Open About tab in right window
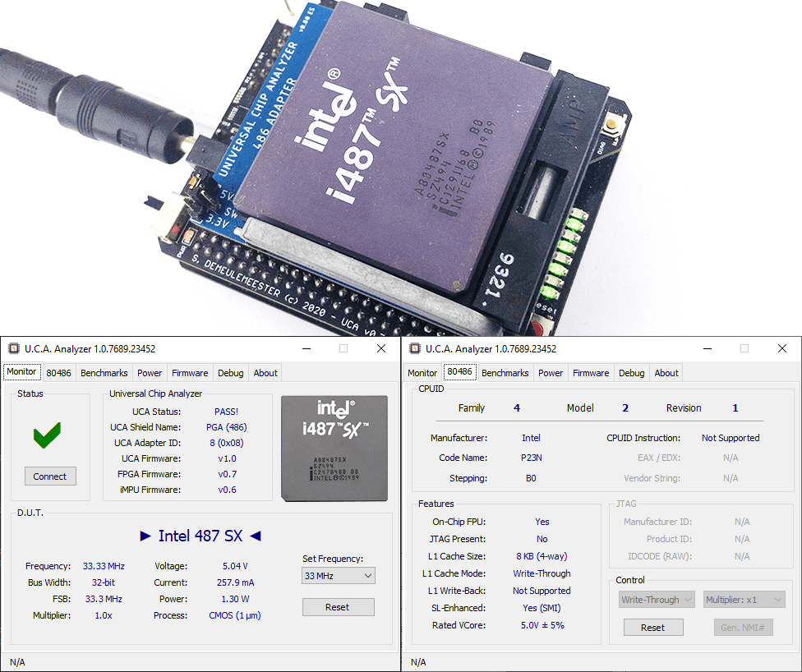 coord(666,373)
